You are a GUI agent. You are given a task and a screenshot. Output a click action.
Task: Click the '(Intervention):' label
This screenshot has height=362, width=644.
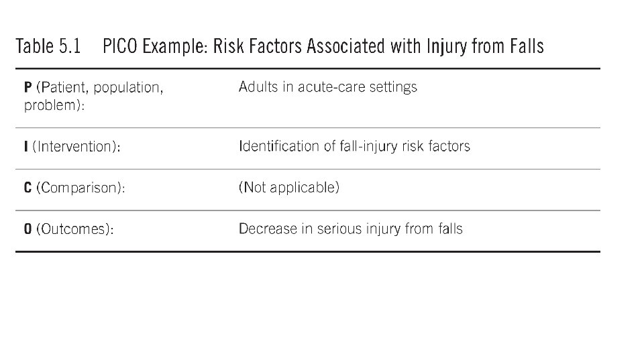76,147
